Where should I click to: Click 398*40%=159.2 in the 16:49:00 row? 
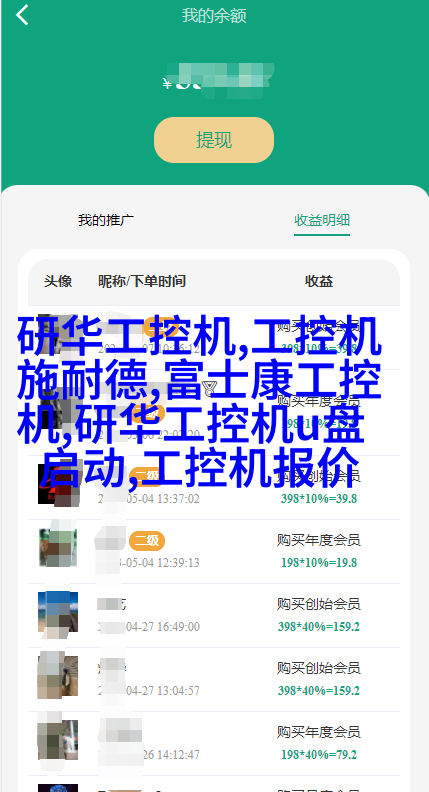point(319,627)
